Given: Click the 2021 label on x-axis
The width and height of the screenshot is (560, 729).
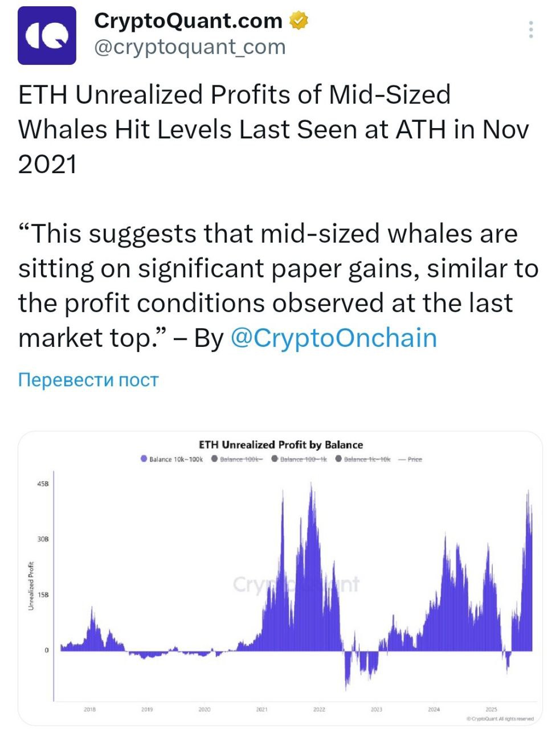Looking at the screenshot, I should 262,709.
